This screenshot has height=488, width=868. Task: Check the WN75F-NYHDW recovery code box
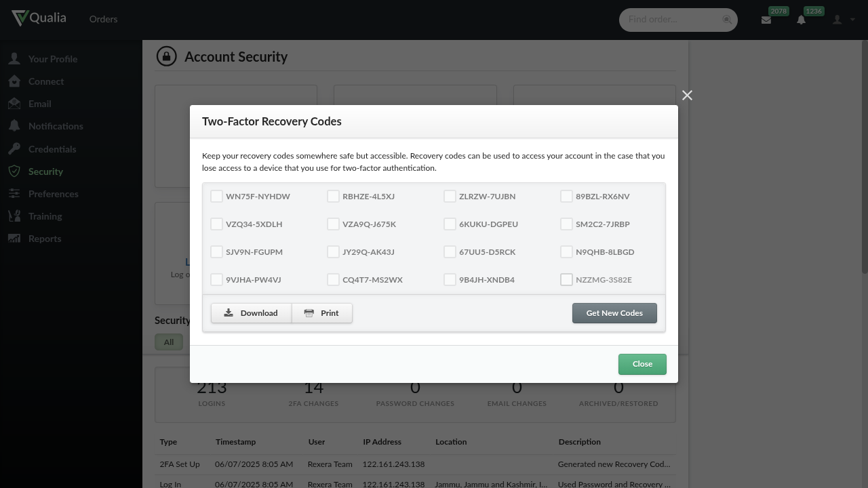pos(216,197)
